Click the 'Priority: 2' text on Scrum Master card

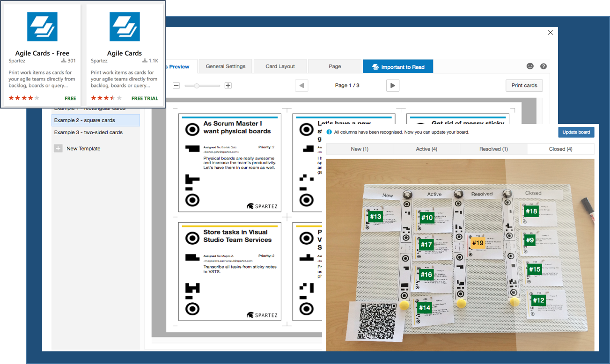click(x=266, y=147)
